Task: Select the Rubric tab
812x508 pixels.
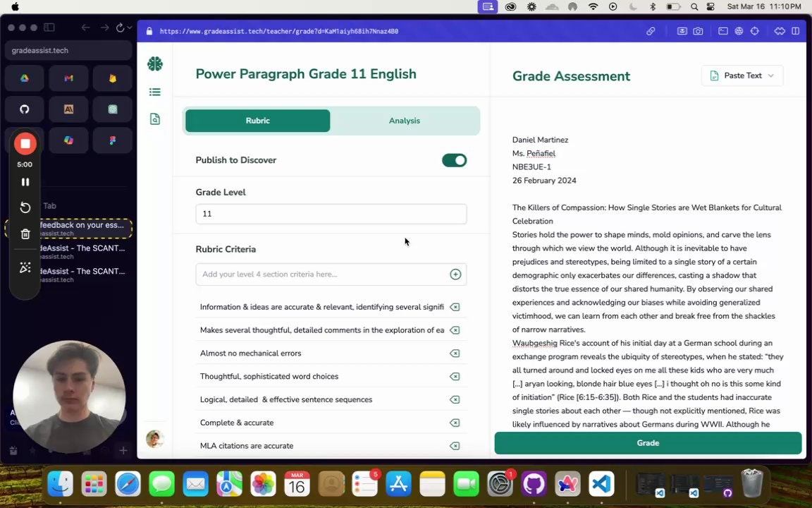Action: click(257, 120)
